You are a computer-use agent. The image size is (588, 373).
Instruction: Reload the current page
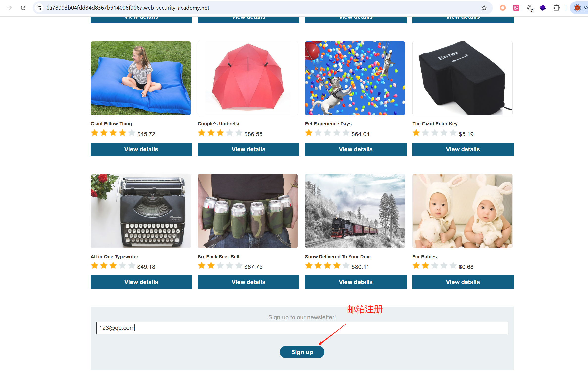pyautogui.click(x=23, y=8)
